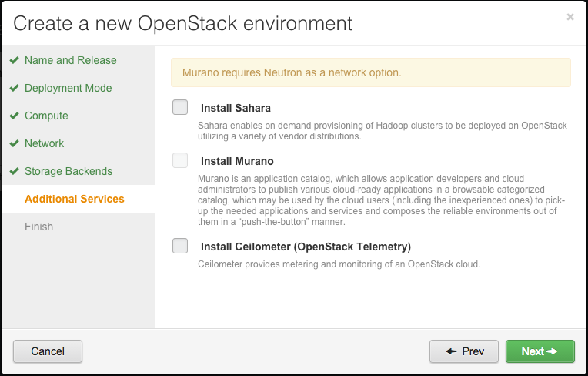Open the Deployment Mode step
The width and height of the screenshot is (588, 376).
(x=68, y=88)
